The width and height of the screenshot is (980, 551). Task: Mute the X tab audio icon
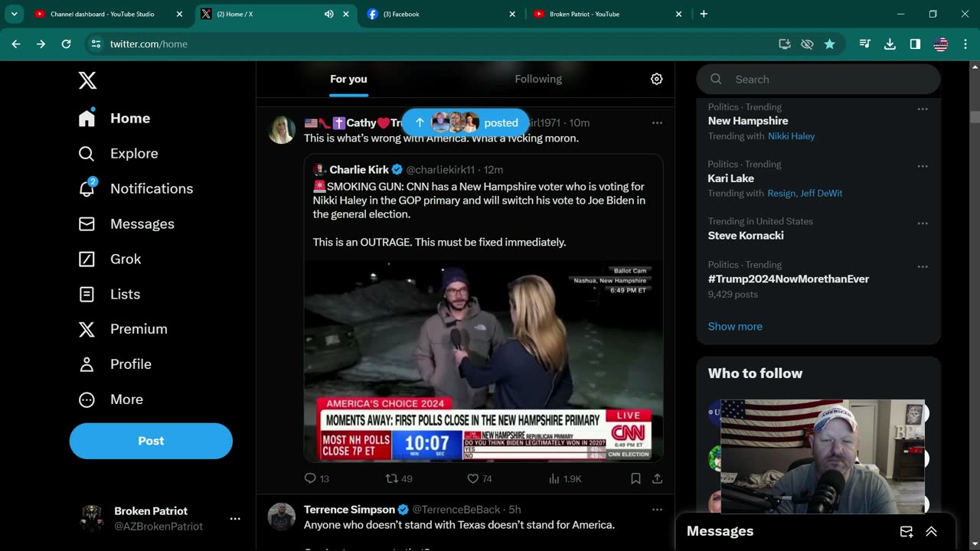[329, 14]
